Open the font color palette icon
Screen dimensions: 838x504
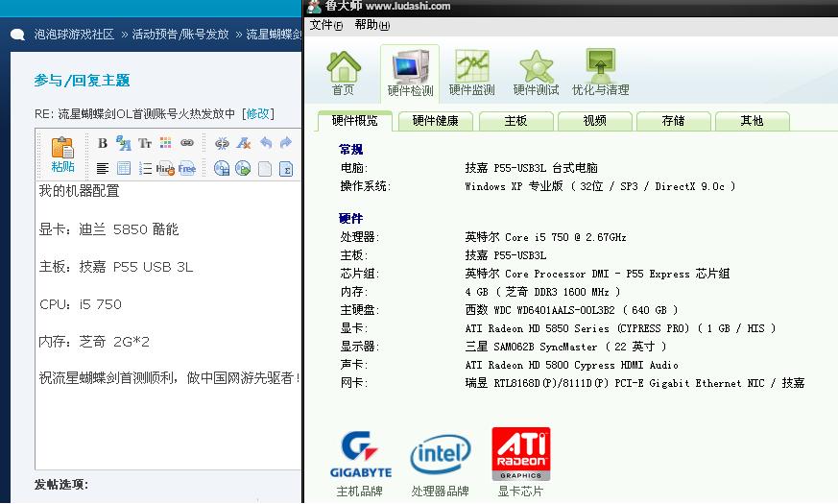click(x=165, y=143)
